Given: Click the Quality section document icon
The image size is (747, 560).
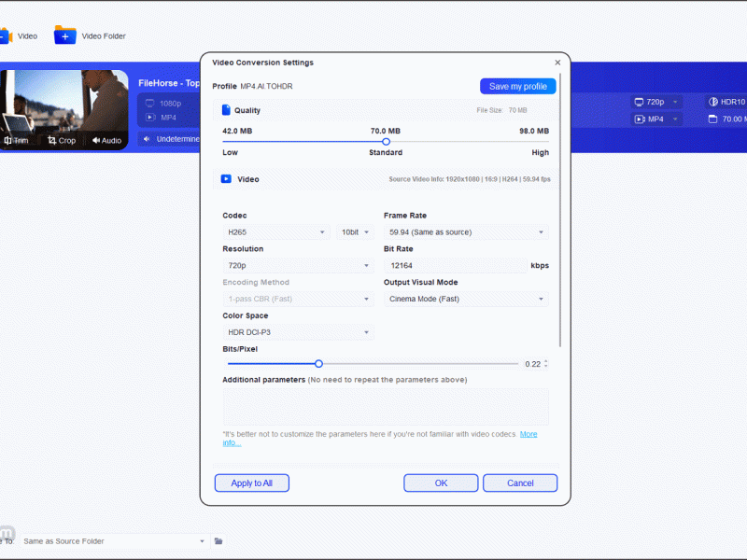Looking at the screenshot, I should click(226, 110).
